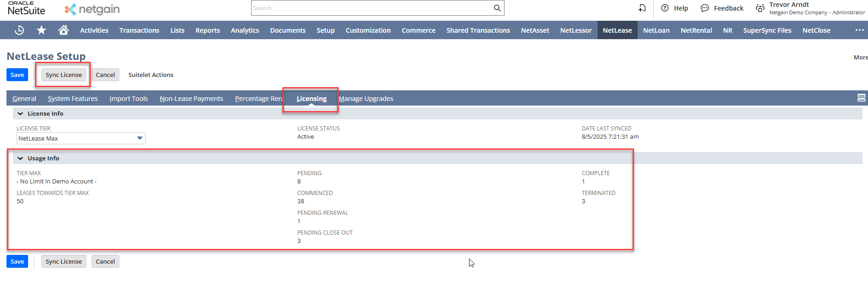Screen dimensions: 868x295
Task: Click the create-new icon beside search
Action: coord(642,8)
